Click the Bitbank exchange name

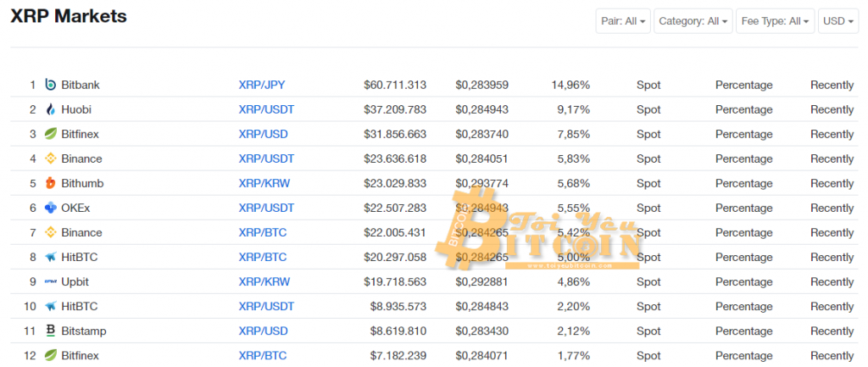click(81, 85)
